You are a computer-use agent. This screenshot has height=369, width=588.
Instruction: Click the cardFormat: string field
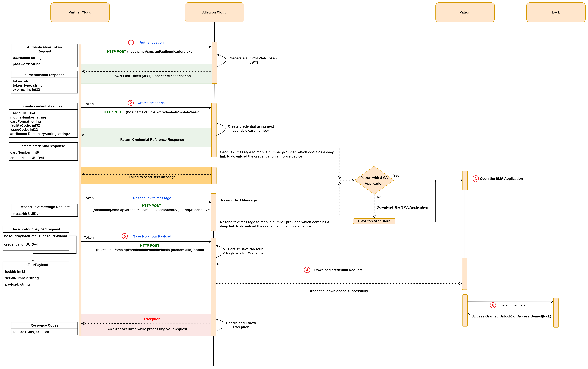(x=26, y=121)
